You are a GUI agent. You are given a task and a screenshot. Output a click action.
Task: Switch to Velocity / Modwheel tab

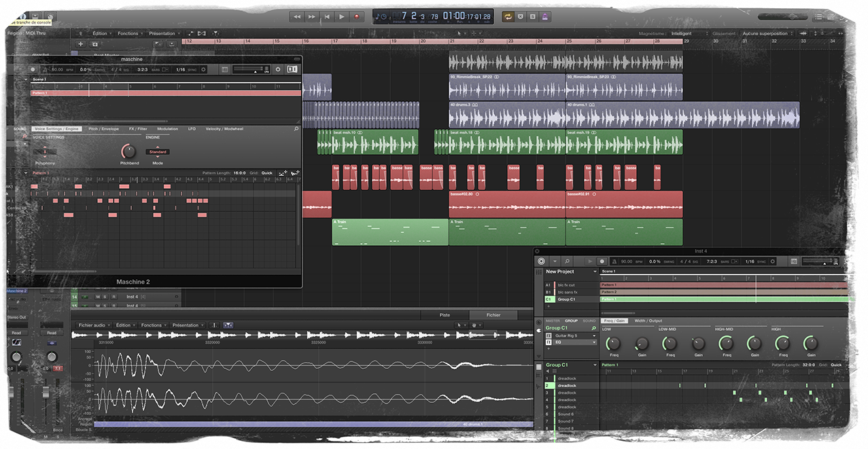coord(224,128)
